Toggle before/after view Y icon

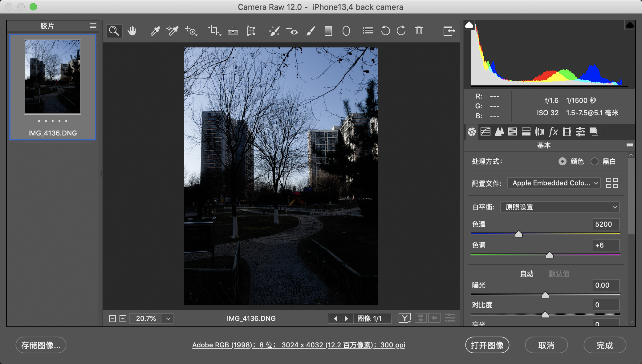pyautogui.click(x=404, y=318)
